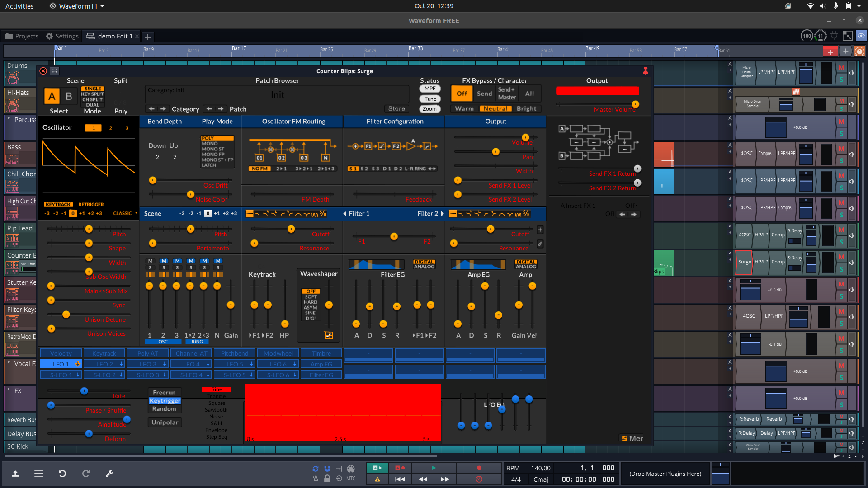Viewport: 868px width, 488px height.
Task: Mute the Rip Lead track
Action: pyautogui.click(x=841, y=230)
